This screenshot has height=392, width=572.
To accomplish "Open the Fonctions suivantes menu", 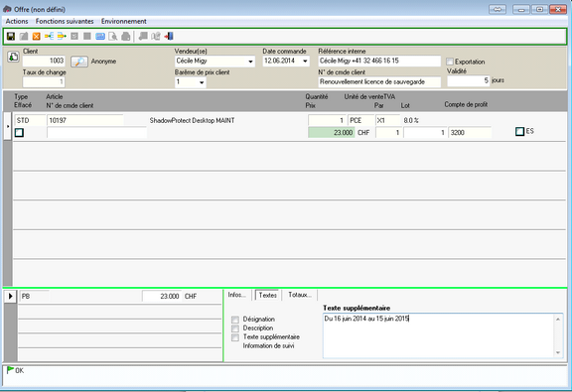I will (65, 21).
